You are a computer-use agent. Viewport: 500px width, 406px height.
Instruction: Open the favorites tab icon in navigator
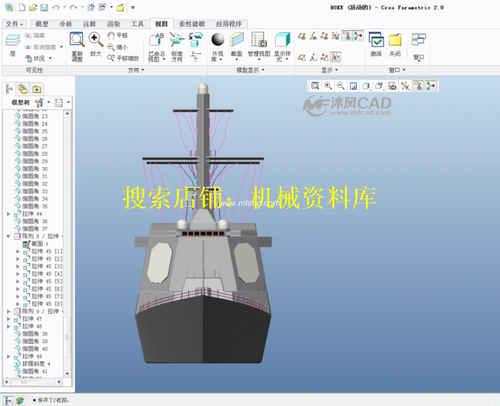tap(37, 89)
